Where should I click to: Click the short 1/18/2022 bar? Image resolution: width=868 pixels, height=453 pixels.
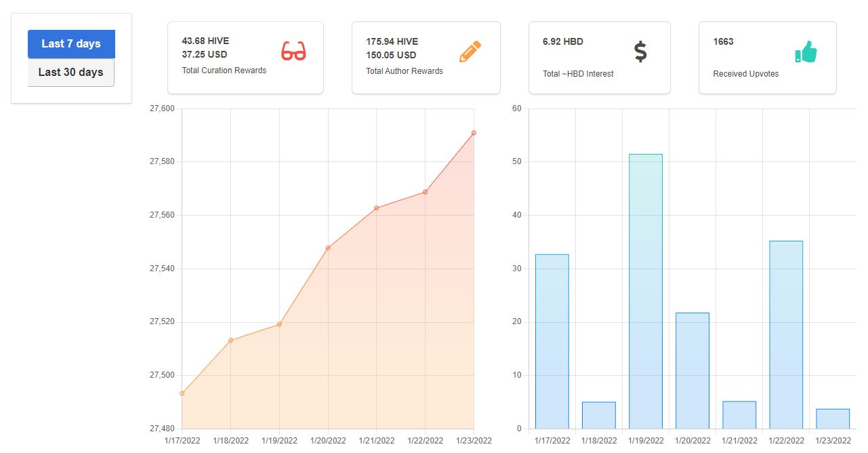[599, 416]
